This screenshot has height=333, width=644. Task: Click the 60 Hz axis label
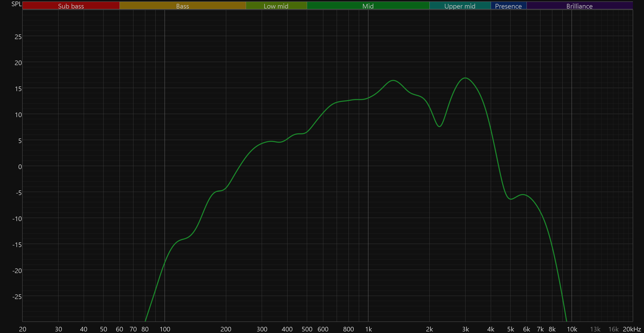pyautogui.click(x=120, y=329)
